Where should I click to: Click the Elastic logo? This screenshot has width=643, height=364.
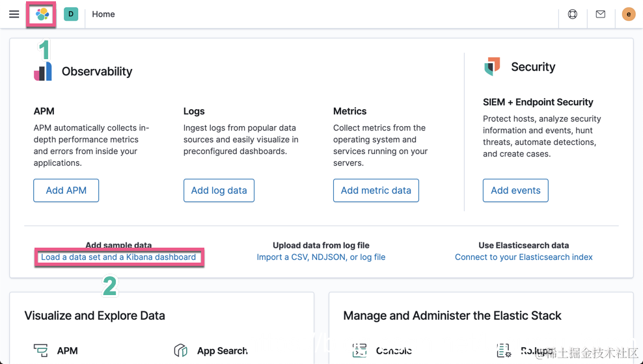click(x=42, y=14)
